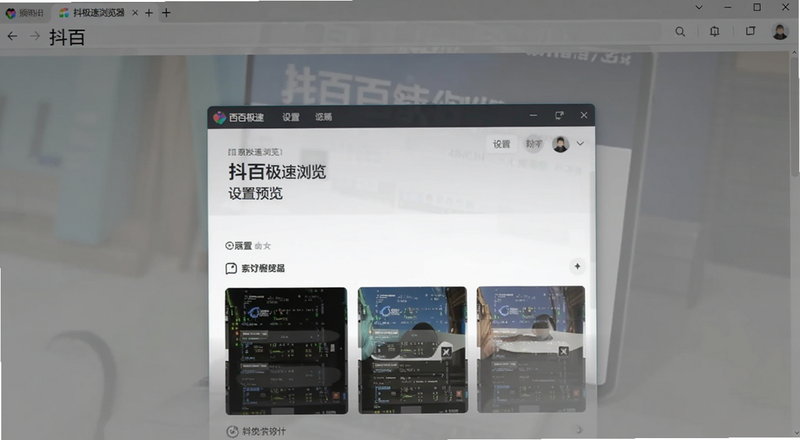Click the 抖百 title beside navigation arrows
Screen dimensions: 800x440
(x=67, y=37)
